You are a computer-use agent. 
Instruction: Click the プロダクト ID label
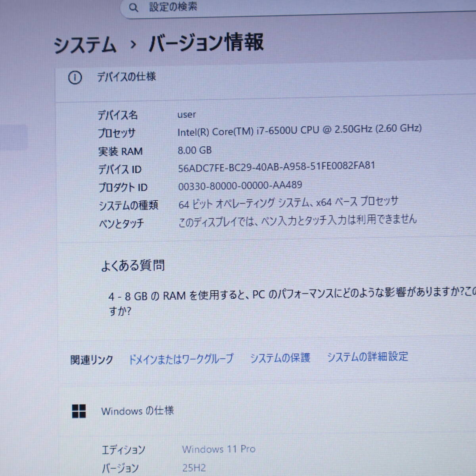(123, 187)
